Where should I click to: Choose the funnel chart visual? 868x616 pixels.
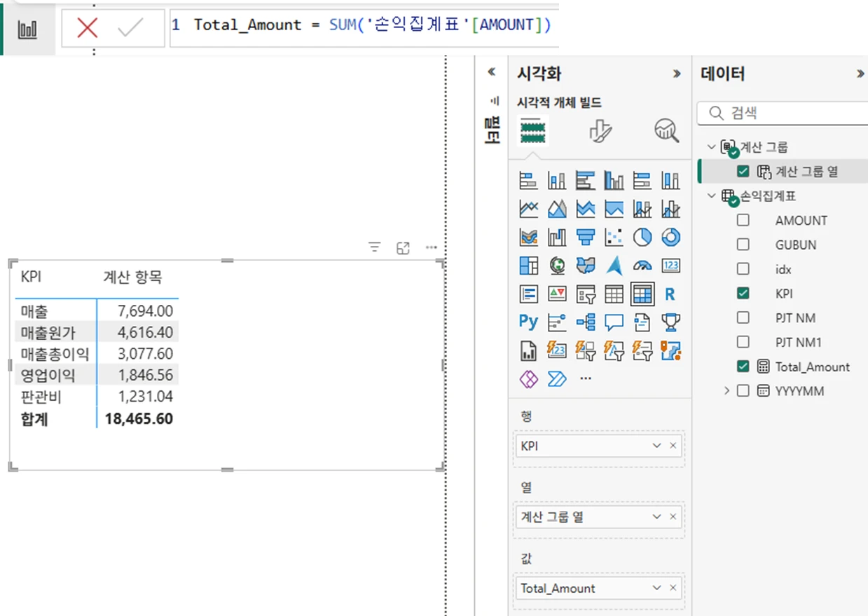coord(586,238)
